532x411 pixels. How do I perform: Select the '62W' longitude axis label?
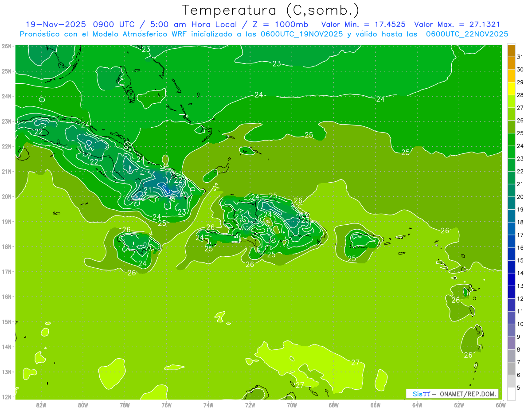pyautogui.click(x=459, y=405)
